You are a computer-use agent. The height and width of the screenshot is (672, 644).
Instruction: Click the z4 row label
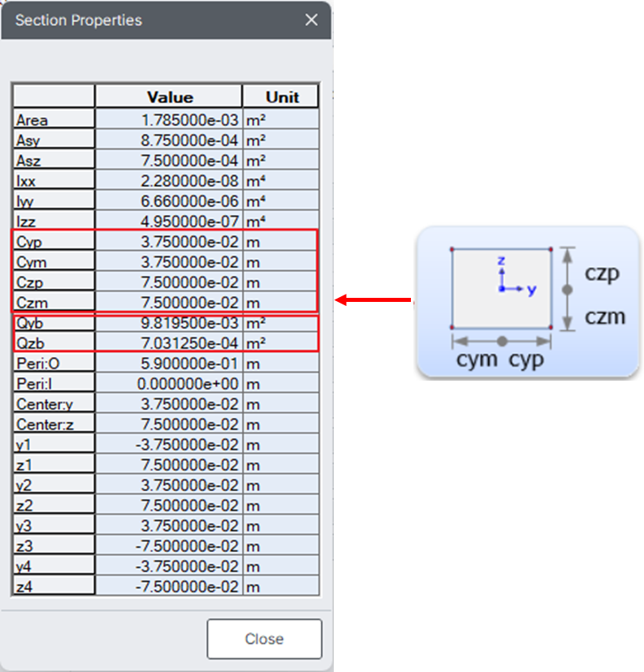54,586
